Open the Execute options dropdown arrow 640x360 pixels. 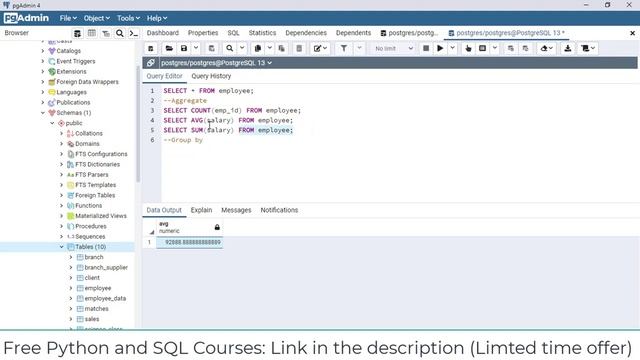click(452, 48)
